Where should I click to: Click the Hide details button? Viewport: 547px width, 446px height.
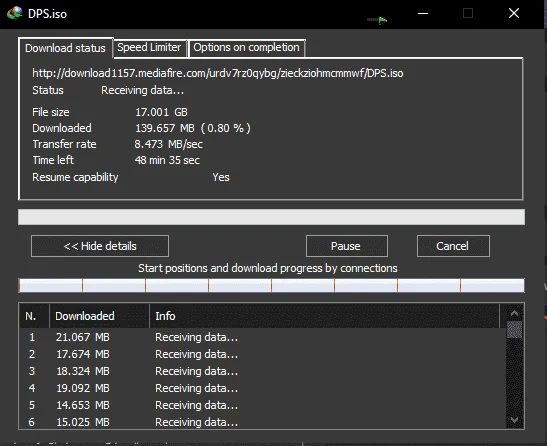[x=100, y=246]
